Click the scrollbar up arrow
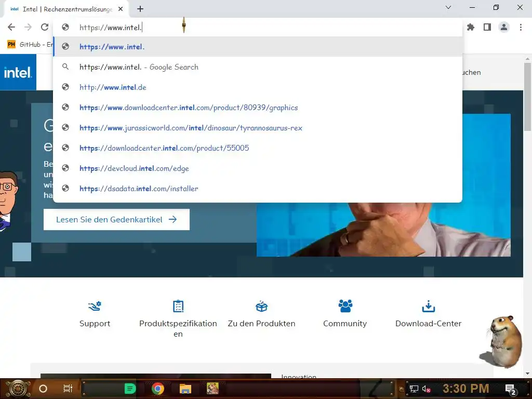 (x=527, y=58)
